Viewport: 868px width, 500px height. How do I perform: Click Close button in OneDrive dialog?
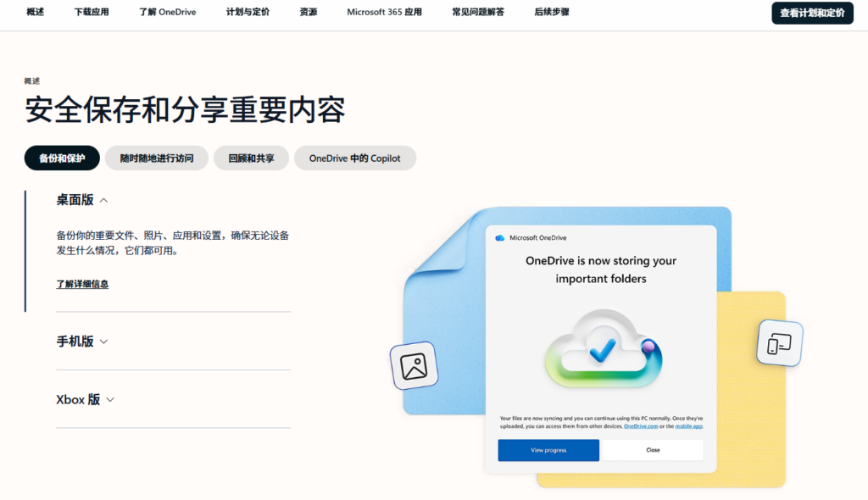pos(653,450)
